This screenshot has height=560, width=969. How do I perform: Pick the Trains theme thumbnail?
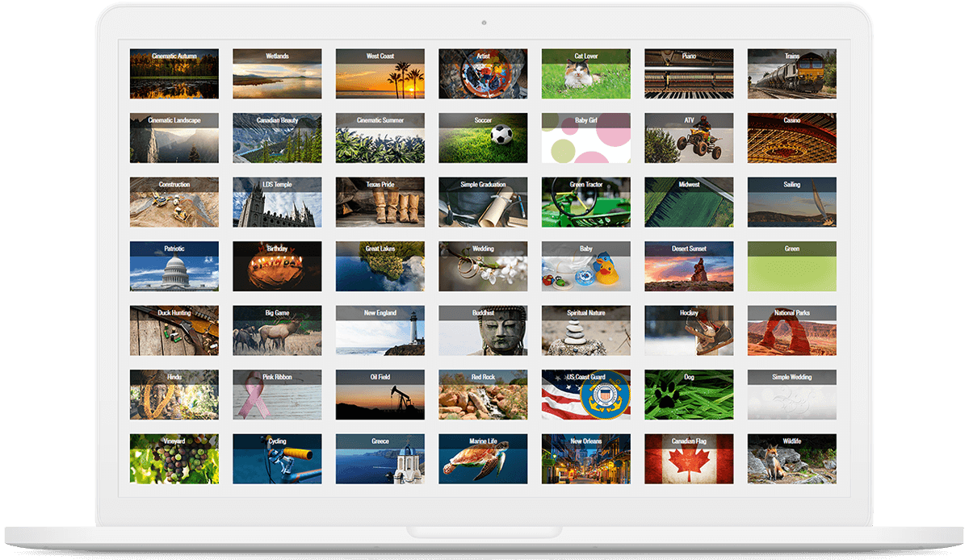[x=791, y=73]
